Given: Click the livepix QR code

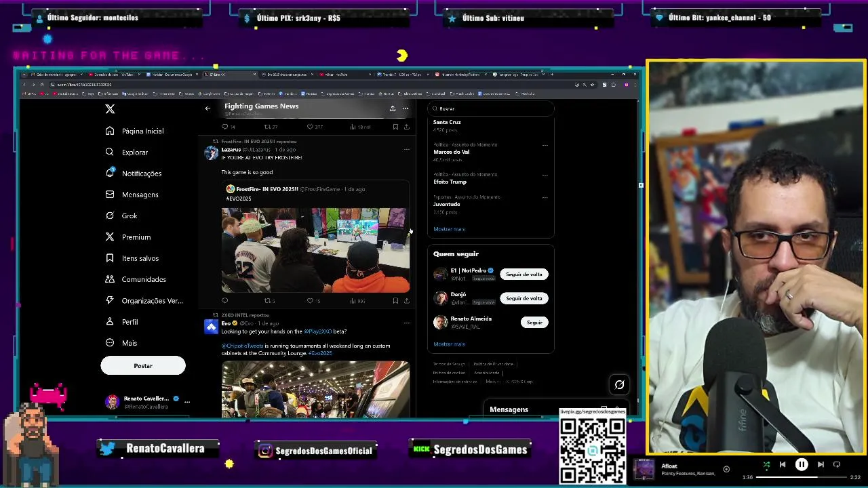Looking at the screenshot, I should coord(592,449).
